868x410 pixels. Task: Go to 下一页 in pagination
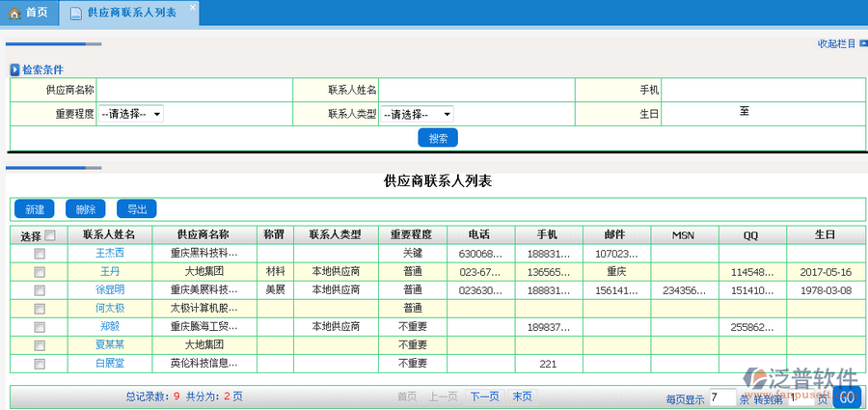pyautogui.click(x=483, y=396)
